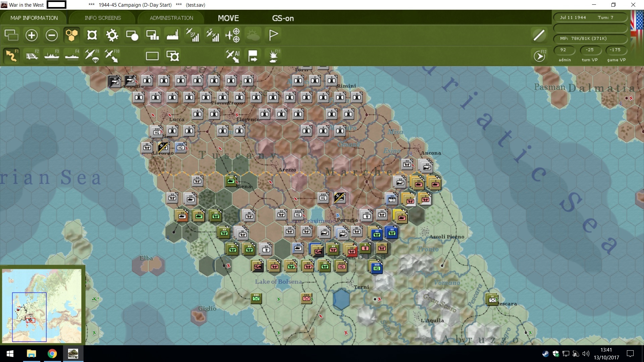Screen dimensions: 644x362
Task: Open File Explorer from taskbar
Action: point(31,354)
